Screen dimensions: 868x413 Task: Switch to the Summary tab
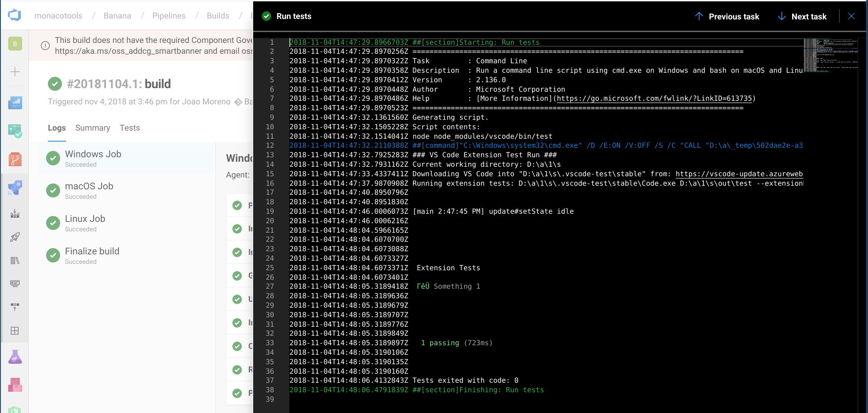pos(93,128)
